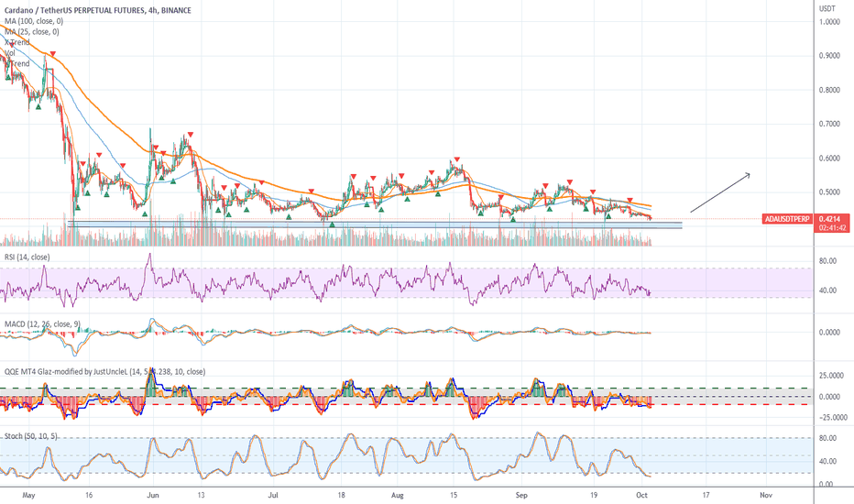Screen dimensions: 854x504
Task: Click the USDT currency label
Action: (x=827, y=9)
